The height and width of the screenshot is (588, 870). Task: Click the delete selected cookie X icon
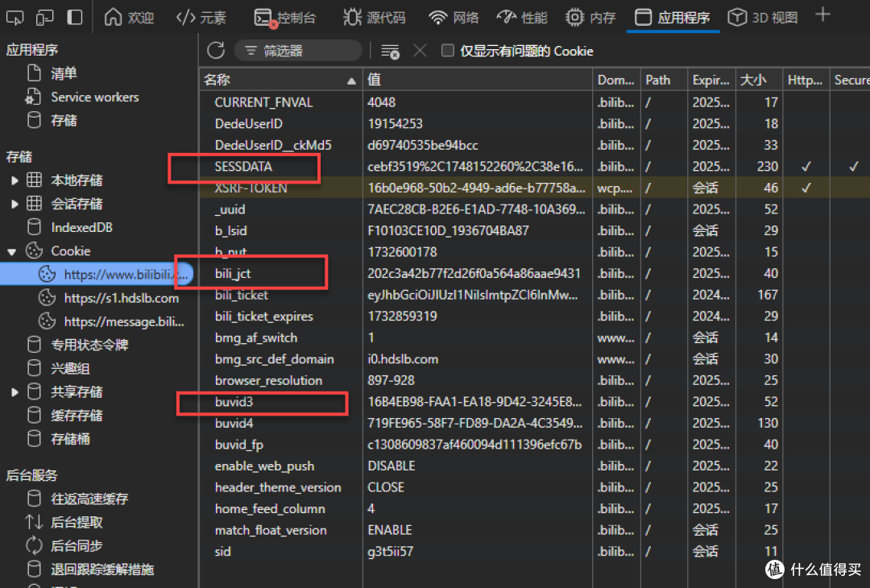420,51
